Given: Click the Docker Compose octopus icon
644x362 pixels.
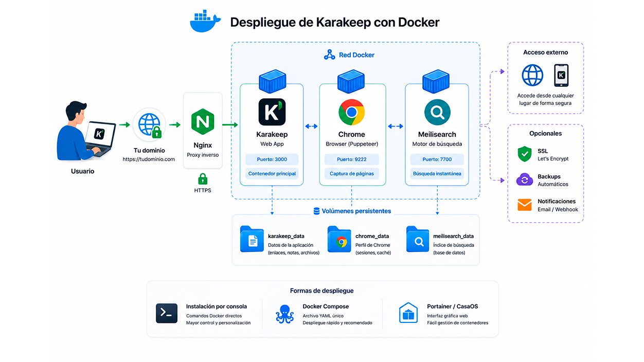Looking at the screenshot, I should point(284,314).
